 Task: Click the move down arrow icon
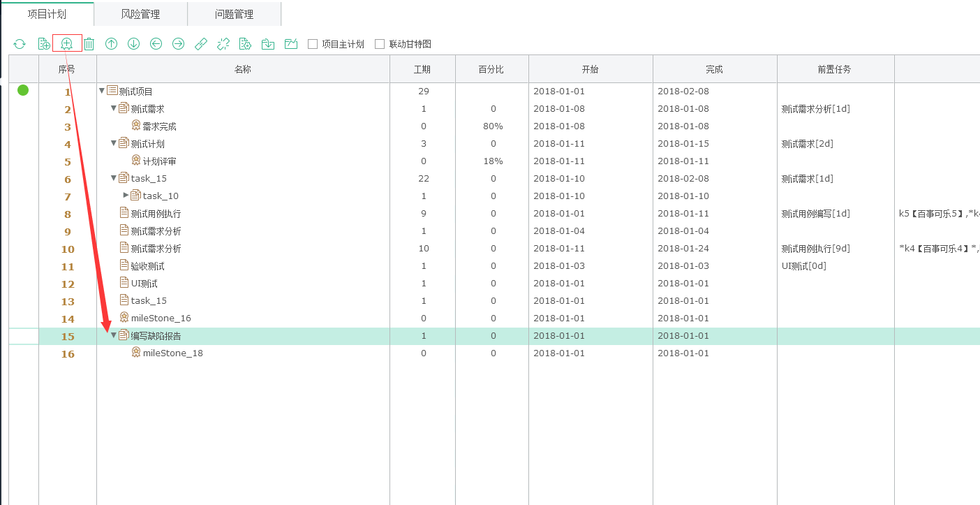[x=133, y=44]
